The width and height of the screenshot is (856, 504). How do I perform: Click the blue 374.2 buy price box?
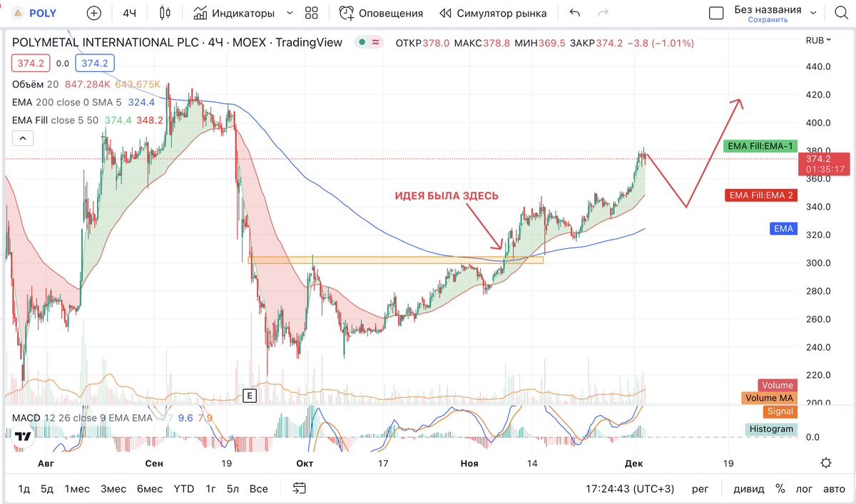coord(94,63)
